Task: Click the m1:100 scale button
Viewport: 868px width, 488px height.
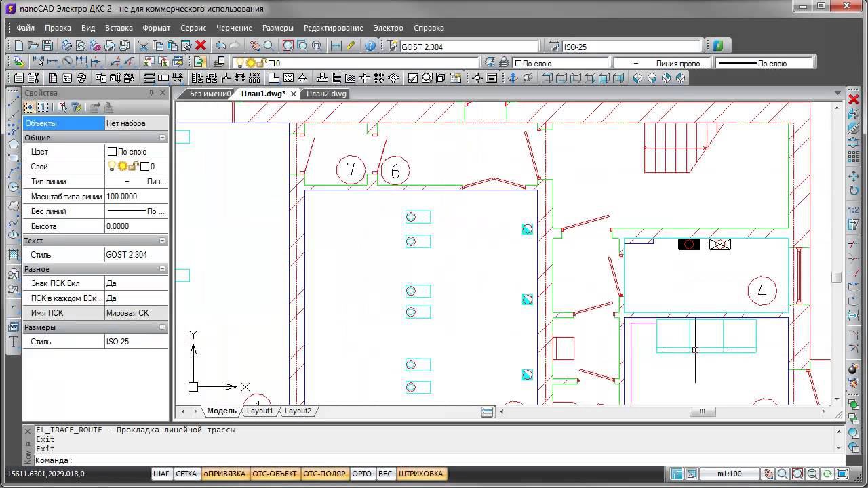Action: pos(729,474)
